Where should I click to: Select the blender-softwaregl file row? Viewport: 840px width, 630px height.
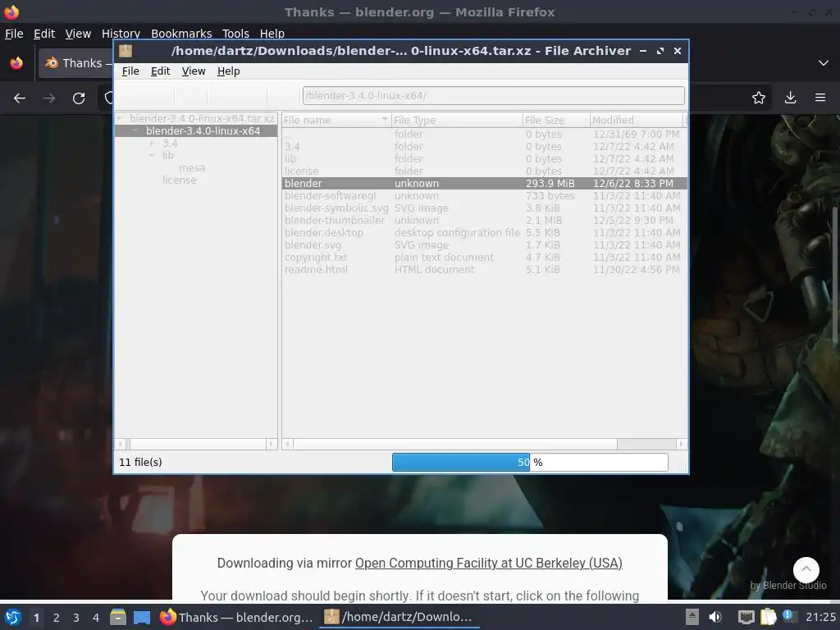(484, 195)
